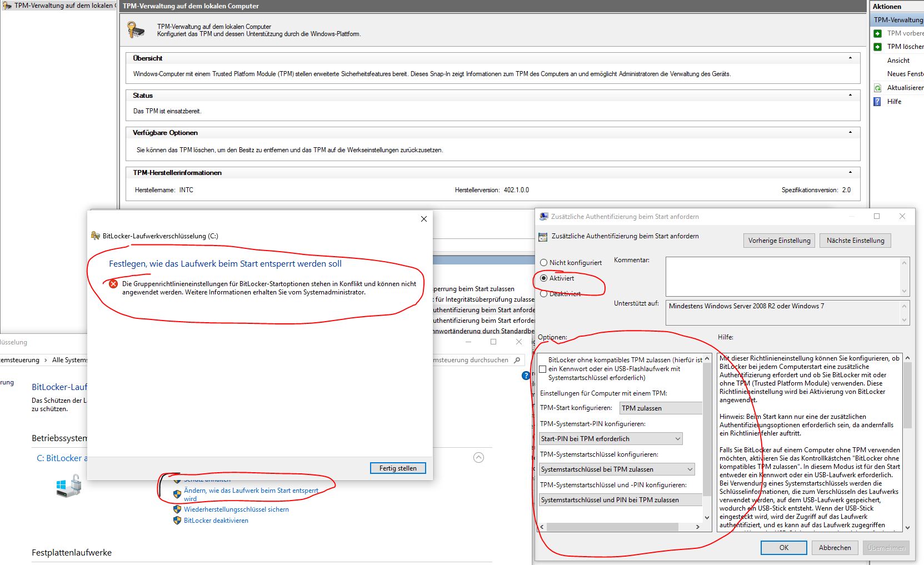924x565 pixels.
Task: Collapse the C: BitLocker drive section chevron
Action: [478, 458]
